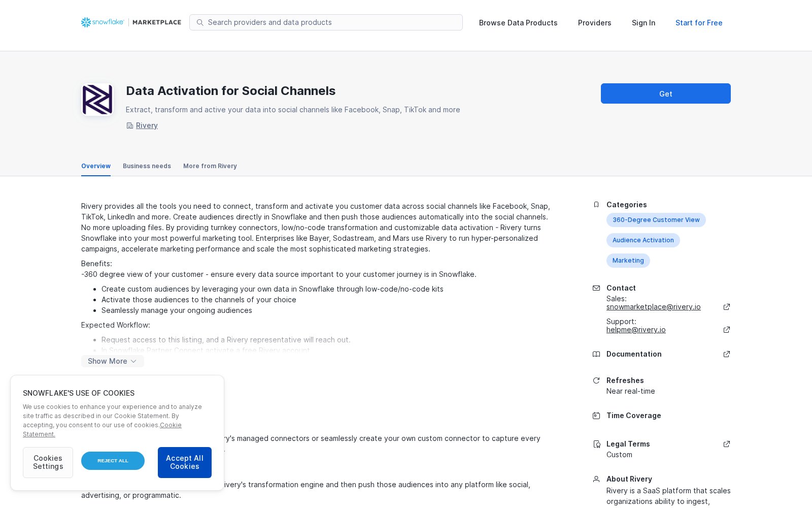Viewport: 812px width, 508px height.
Task: Select the Marketing category tag
Action: tap(628, 261)
